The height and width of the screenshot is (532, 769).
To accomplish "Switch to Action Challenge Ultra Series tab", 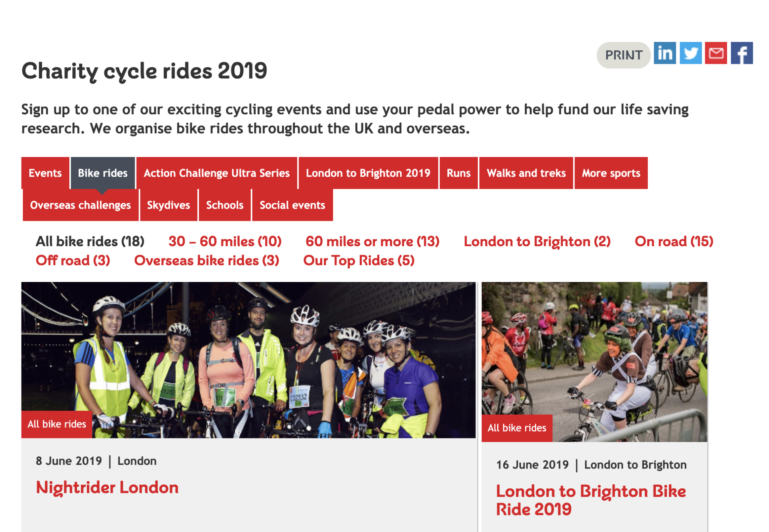I will [217, 173].
